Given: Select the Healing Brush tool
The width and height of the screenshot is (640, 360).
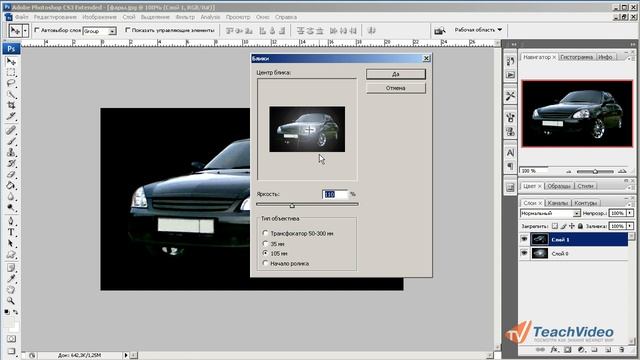Looking at the screenshot, I should [x=11, y=130].
